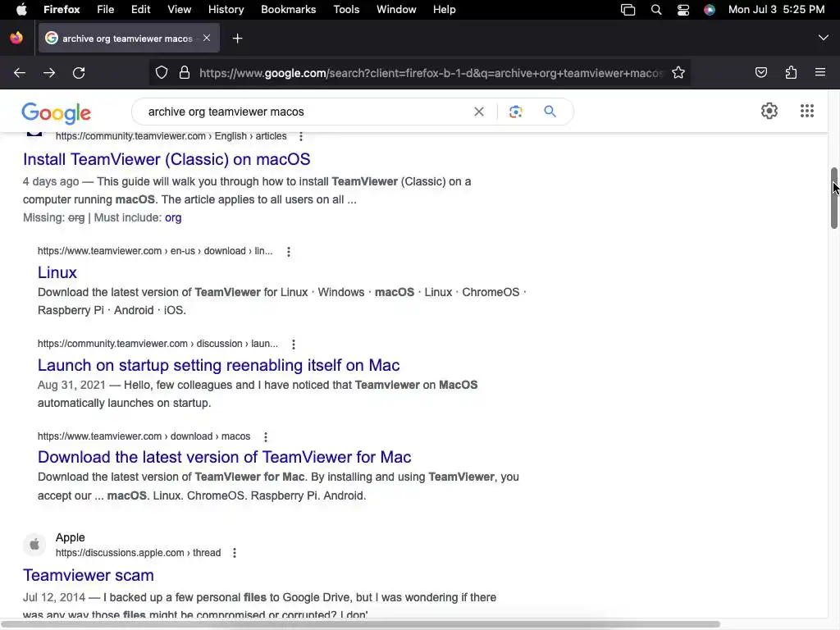Open the View menu
Viewport: 840px width, 630px height.
click(179, 10)
